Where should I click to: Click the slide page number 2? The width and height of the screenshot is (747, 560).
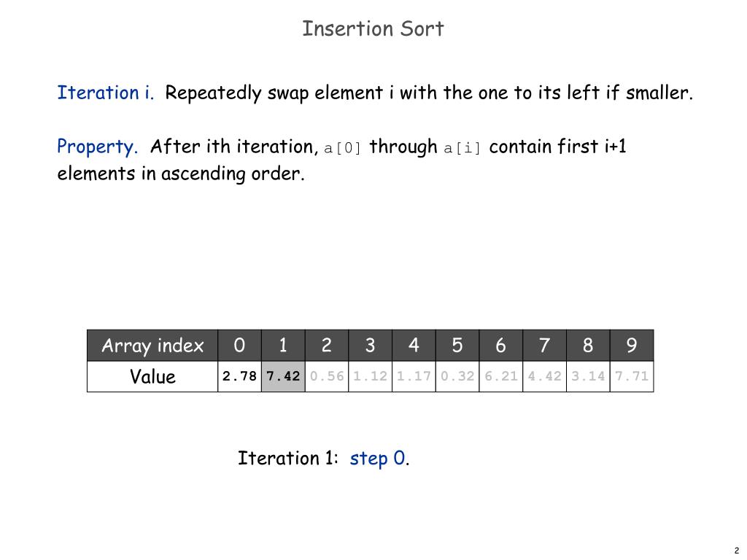pyautogui.click(x=737, y=551)
